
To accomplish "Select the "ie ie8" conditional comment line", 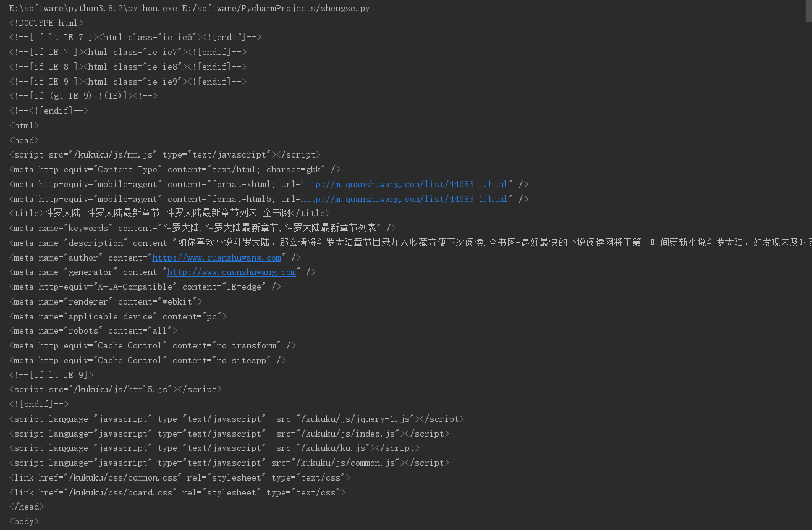I will [128, 67].
